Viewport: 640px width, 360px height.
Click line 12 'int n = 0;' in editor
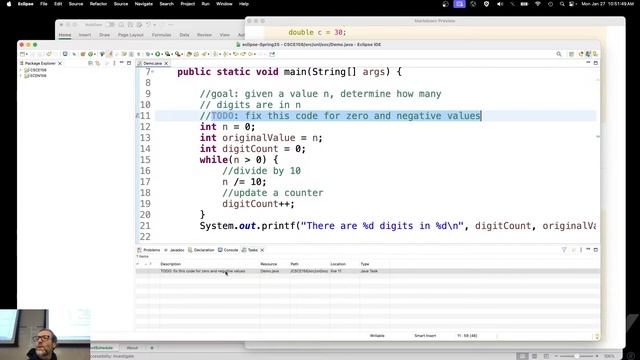227,127
